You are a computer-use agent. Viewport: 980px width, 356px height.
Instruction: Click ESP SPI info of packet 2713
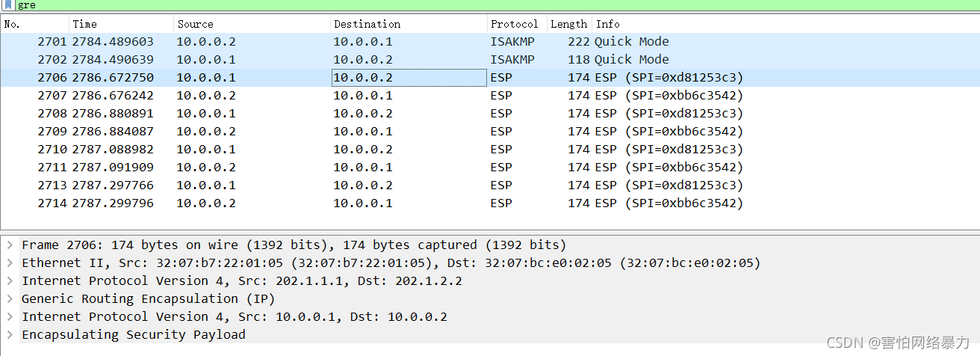[669, 185]
